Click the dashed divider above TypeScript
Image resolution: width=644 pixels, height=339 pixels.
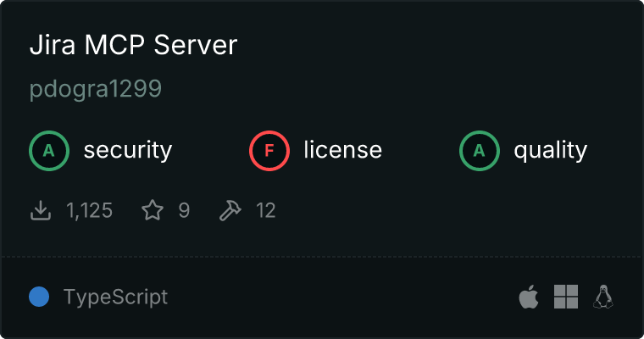click(x=322, y=256)
